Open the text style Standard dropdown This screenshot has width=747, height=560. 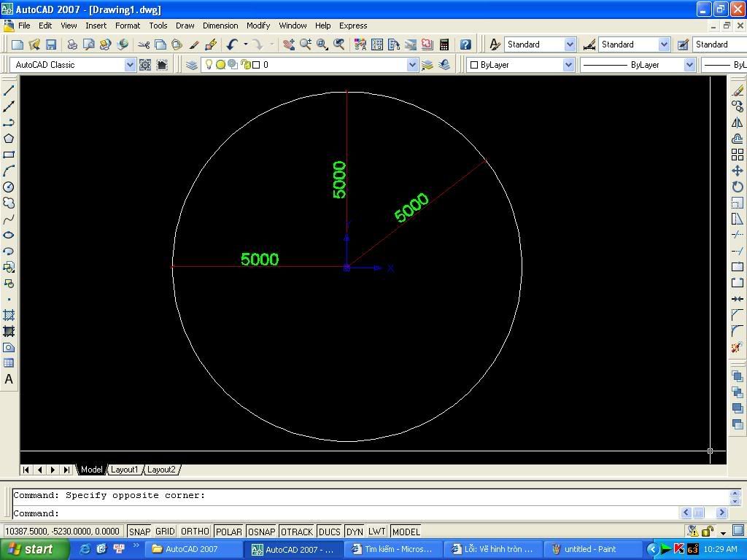(570, 44)
